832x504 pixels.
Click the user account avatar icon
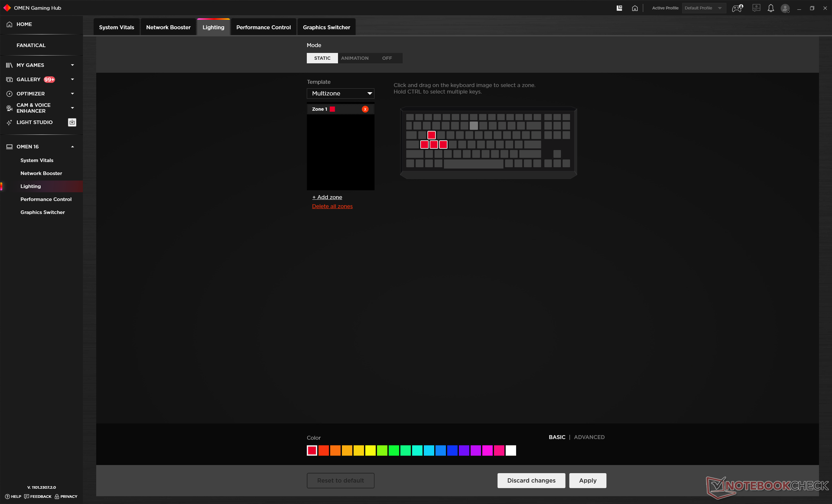click(785, 8)
